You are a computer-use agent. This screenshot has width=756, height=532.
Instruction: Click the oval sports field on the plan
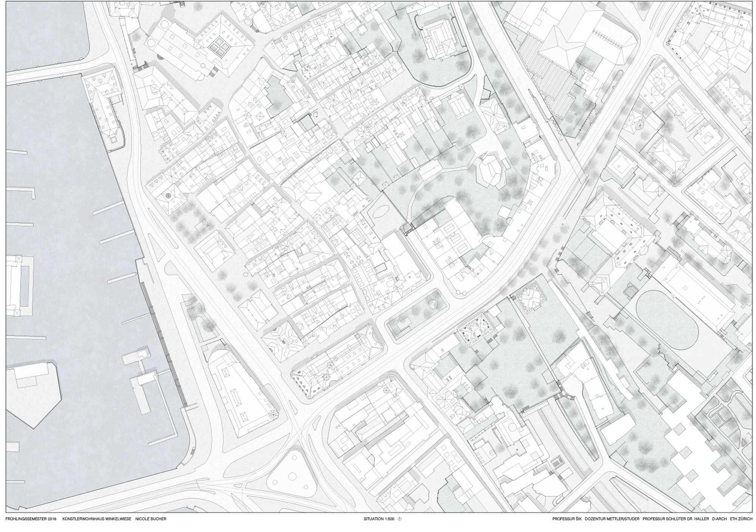pos(667,321)
